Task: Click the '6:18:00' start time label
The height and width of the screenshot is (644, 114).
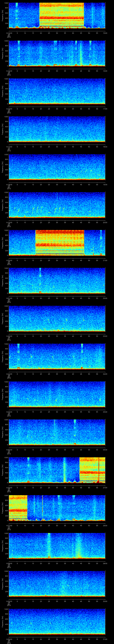Action: point(9,184)
